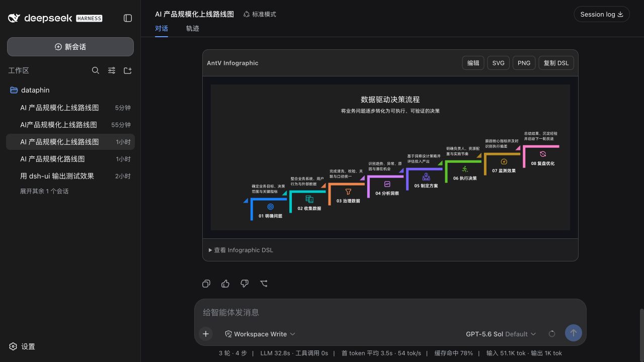Click page scrollbar thumb at right edge

pos(641,334)
